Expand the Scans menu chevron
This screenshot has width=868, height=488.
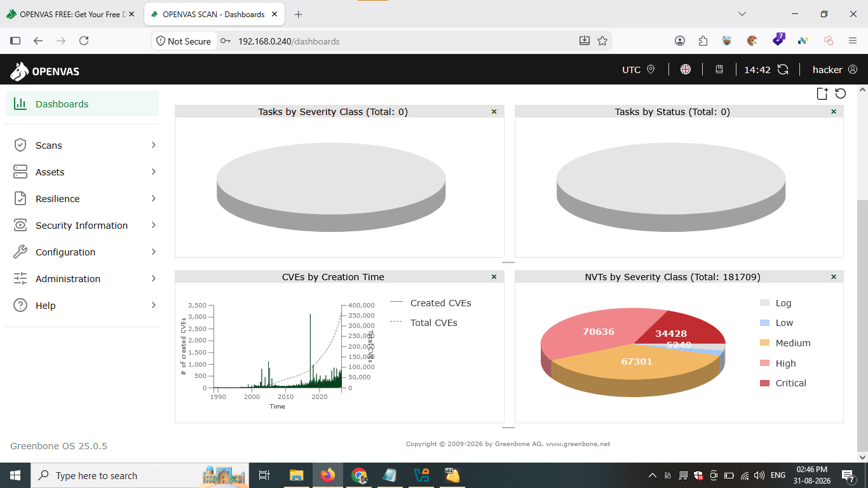coord(154,146)
